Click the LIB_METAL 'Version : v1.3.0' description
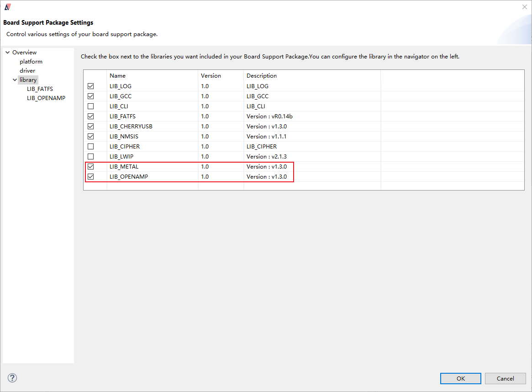This screenshot has width=532, height=392. (x=312, y=167)
